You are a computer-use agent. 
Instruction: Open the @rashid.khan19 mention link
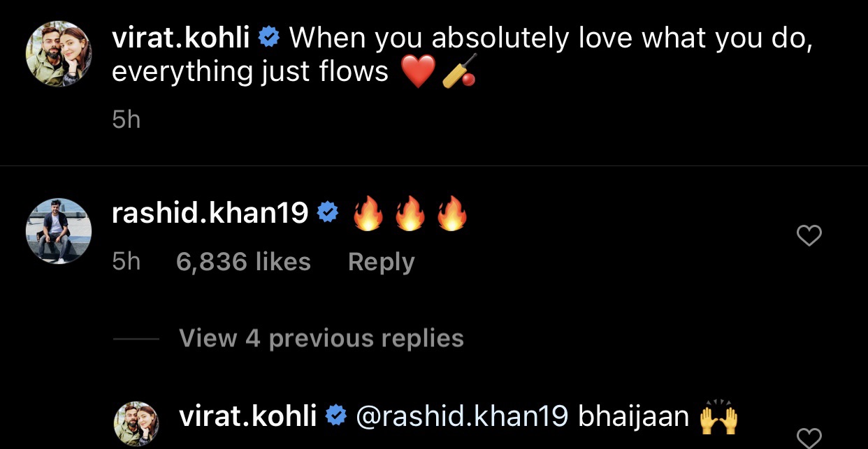(x=461, y=417)
